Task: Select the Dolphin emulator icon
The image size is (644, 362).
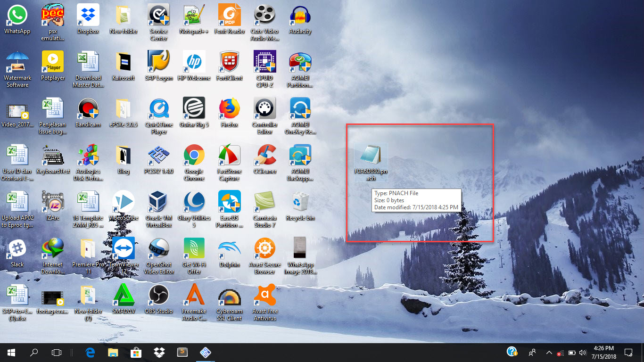Action: click(x=230, y=248)
